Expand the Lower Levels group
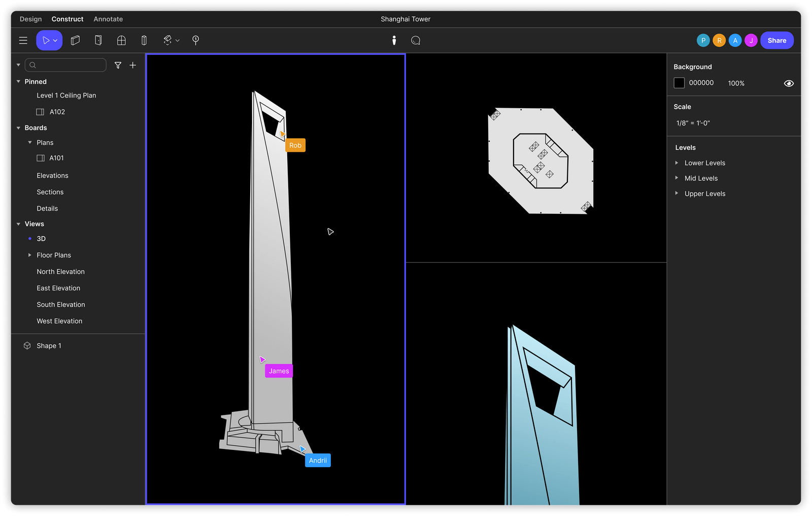Image resolution: width=812 pixels, height=516 pixels. point(676,163)
